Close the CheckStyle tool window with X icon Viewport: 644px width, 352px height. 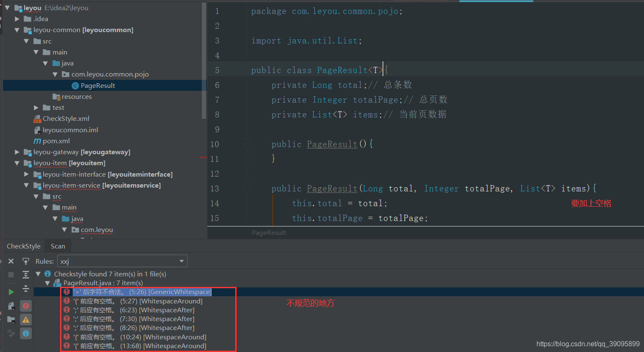click(x=11, y=261)
